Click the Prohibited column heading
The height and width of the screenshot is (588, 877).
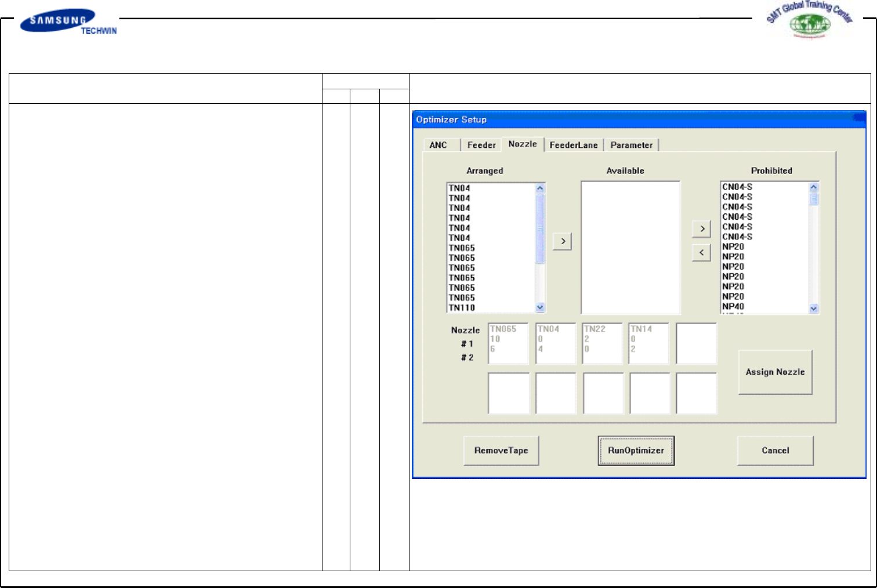(771, 170)
